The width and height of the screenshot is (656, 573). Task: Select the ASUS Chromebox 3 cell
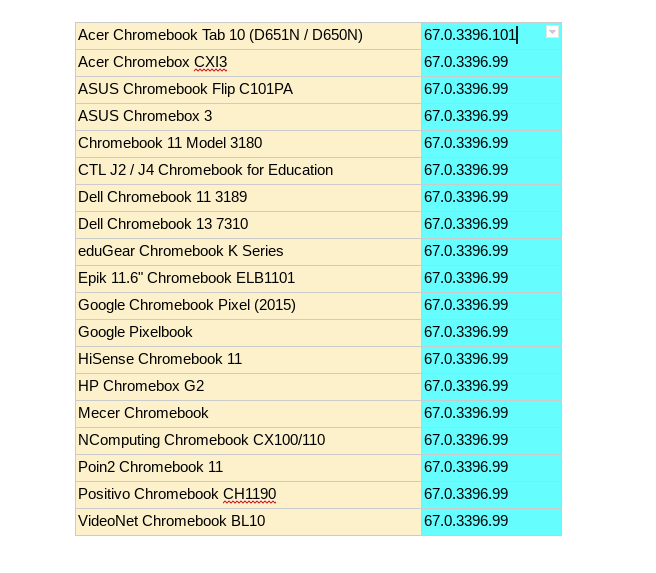pyautogui.click(x=146, y=117)
